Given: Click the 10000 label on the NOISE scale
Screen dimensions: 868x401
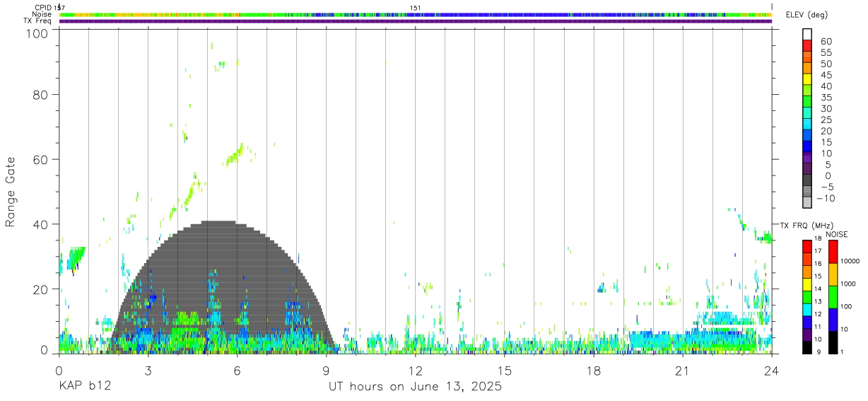Looking at the screenshot, I should [x=850, y=262].
